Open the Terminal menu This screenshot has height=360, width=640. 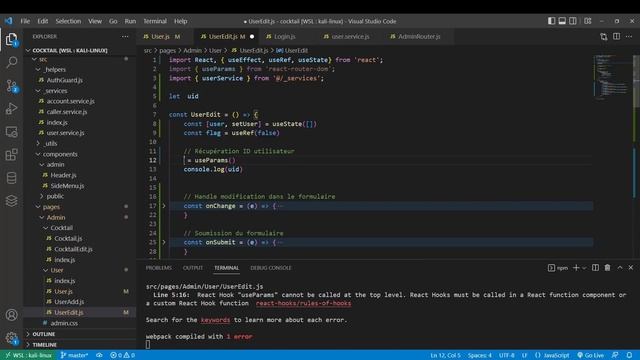pos(155,21)
